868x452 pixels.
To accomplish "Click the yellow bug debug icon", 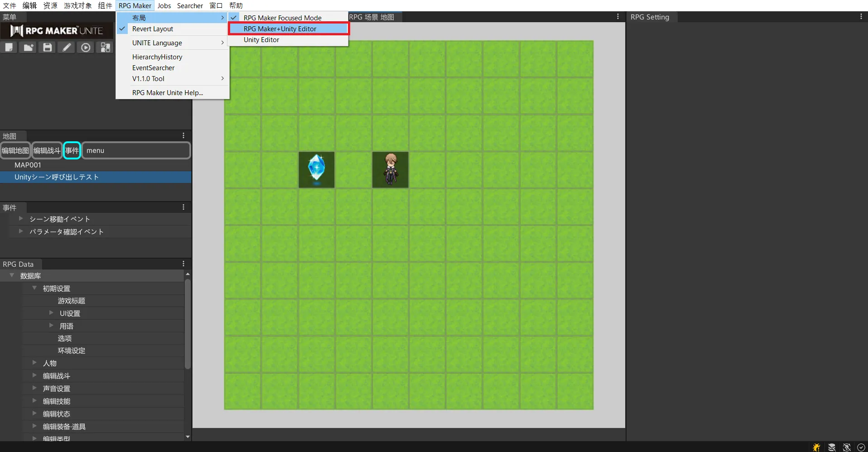I will coord(816,447).
